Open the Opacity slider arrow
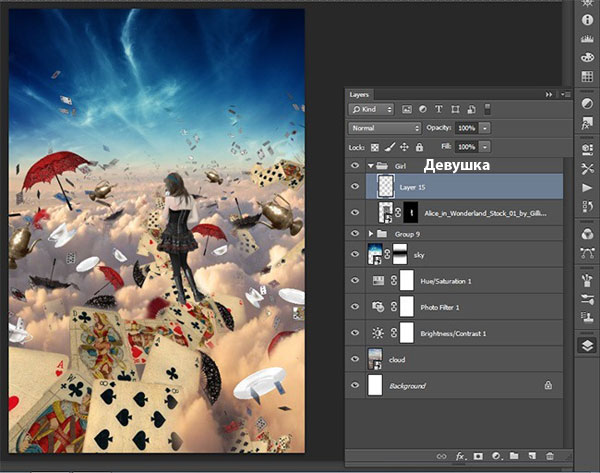600x473 pixels. click(485, 128)
